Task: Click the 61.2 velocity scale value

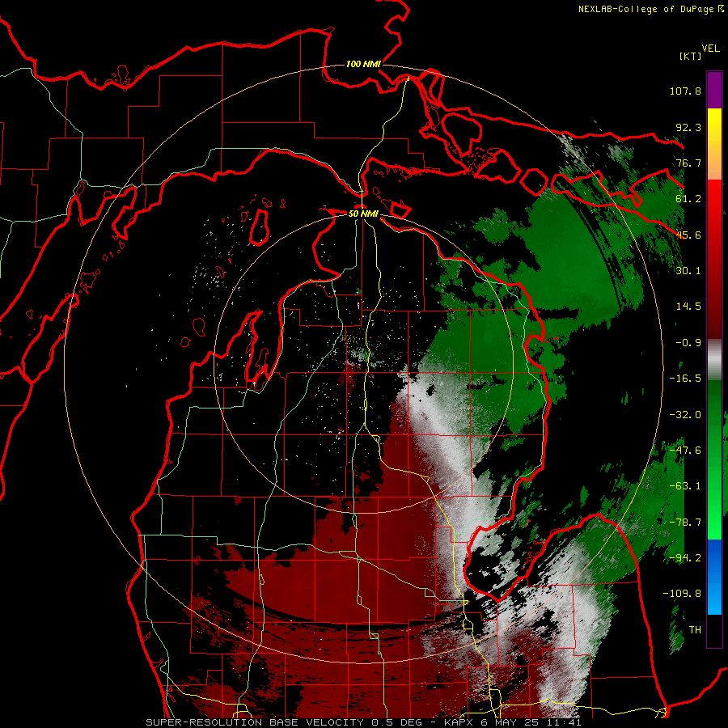Action: tap(688, 199)
